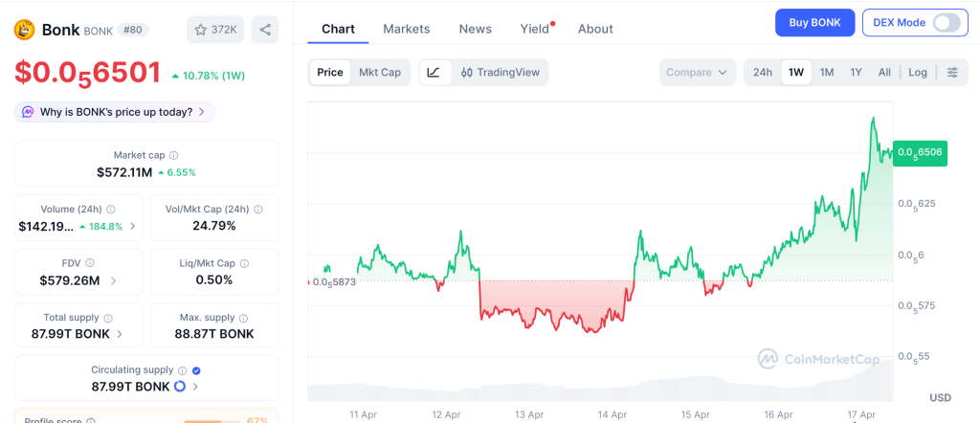Expand Total supply details chevron
This screenshot has height=423, width=980.
click(120, 334)
